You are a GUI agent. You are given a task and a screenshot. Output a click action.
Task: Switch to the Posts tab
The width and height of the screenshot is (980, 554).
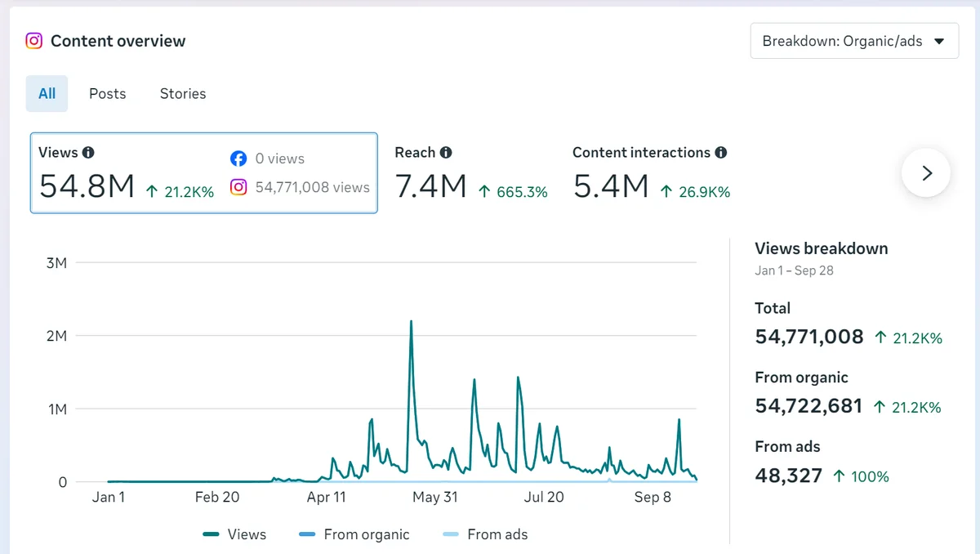click(108, 94)
